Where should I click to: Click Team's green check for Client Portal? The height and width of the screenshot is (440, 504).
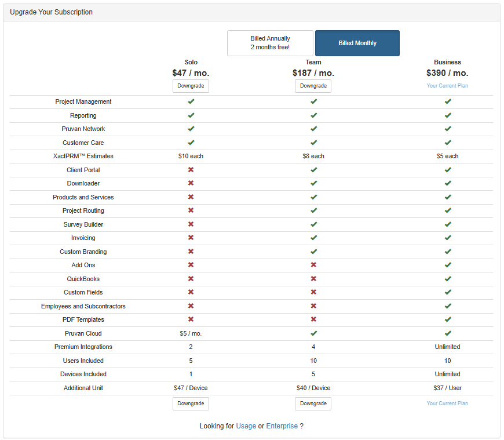[313, 170]
